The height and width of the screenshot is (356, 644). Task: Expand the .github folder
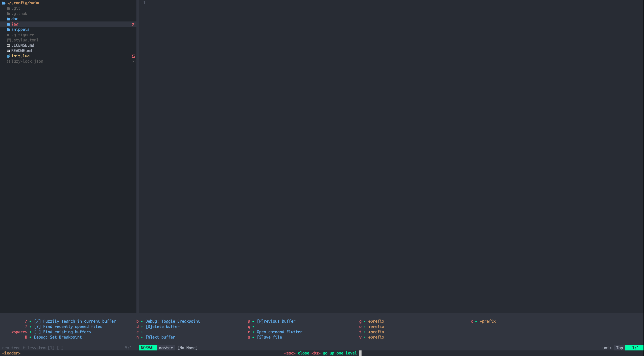pos(19,14)
